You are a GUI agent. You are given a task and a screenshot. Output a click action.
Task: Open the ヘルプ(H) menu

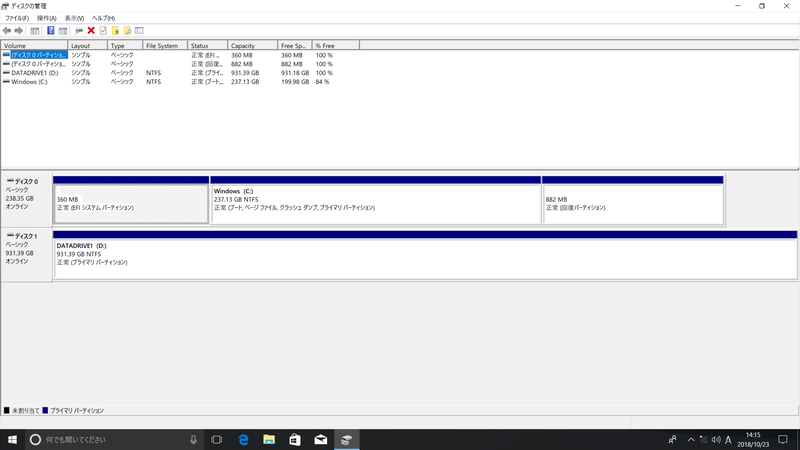[x=104, y=18]
